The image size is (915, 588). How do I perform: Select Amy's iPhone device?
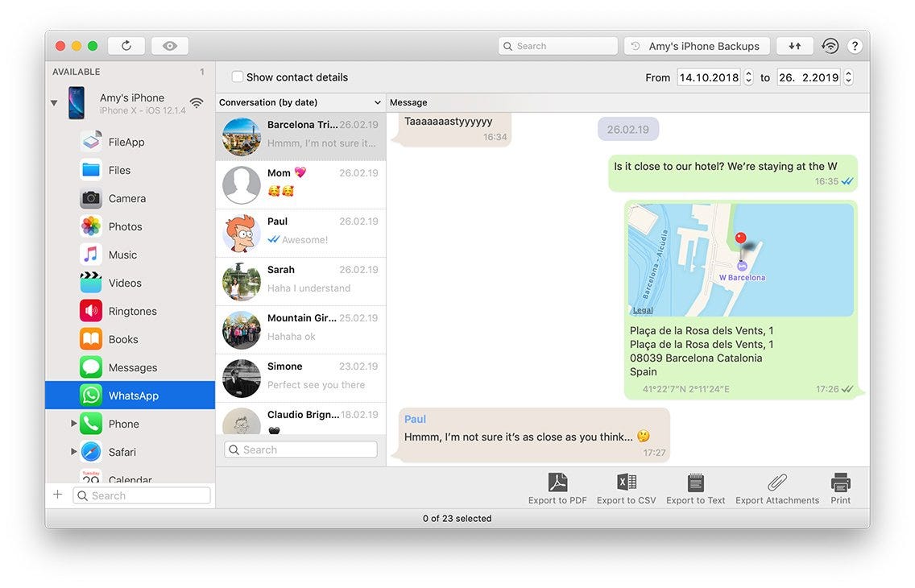coord(132,102)
